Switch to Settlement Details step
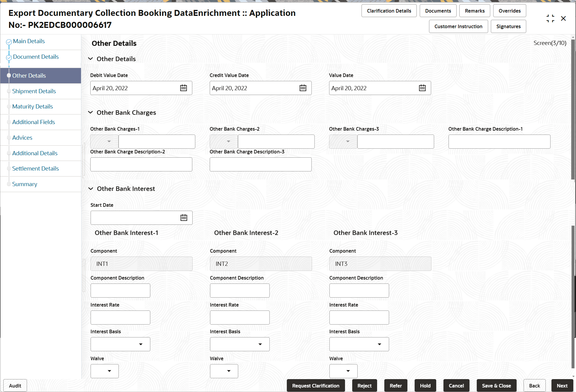The width and height of the screenshot is (576, 392). click(x=35, y=168)
